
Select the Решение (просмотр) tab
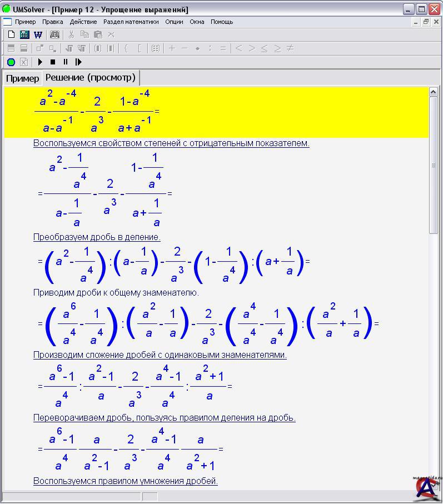point(90,77)
